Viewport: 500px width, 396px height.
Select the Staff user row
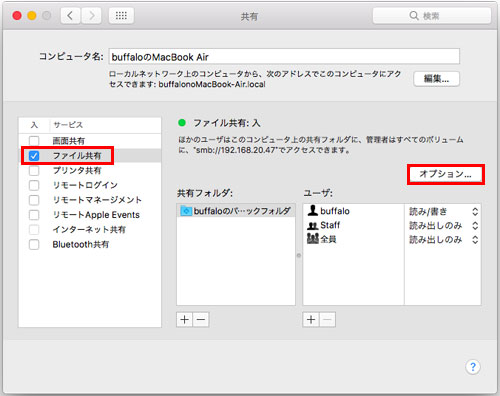point(392,225)
